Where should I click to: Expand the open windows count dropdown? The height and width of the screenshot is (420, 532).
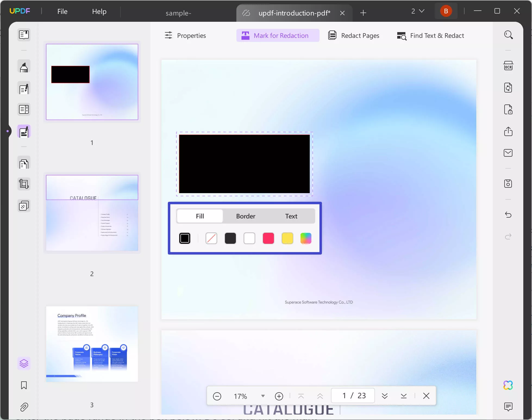[x=418, y=11]
